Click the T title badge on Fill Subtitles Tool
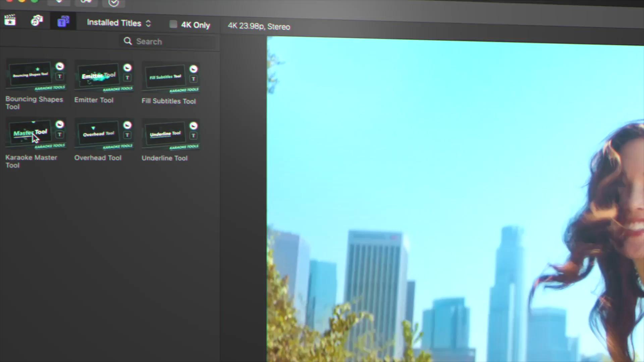Viewport: 644px width, 362px height. pyautogui.click(x=193, y=79)
